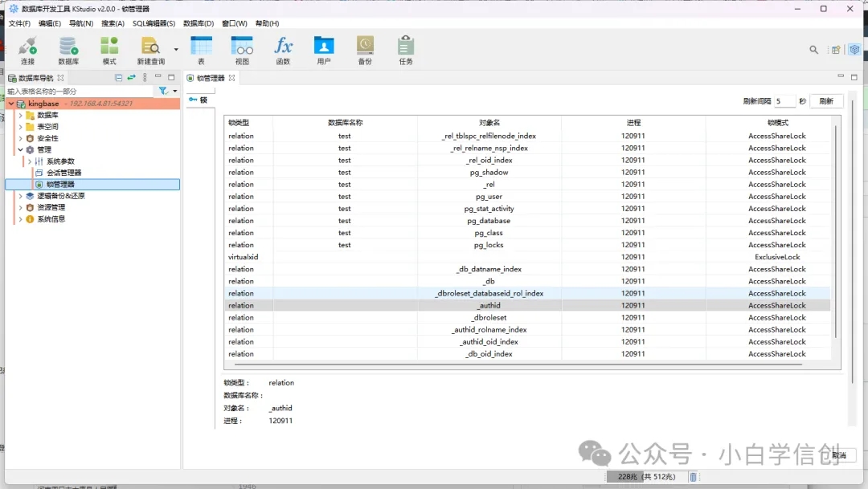Open the 编辑(E) menu
Image resolution: width=868 pixels, height=489 pixels.
pyautogui.click(x=50, y=23)
